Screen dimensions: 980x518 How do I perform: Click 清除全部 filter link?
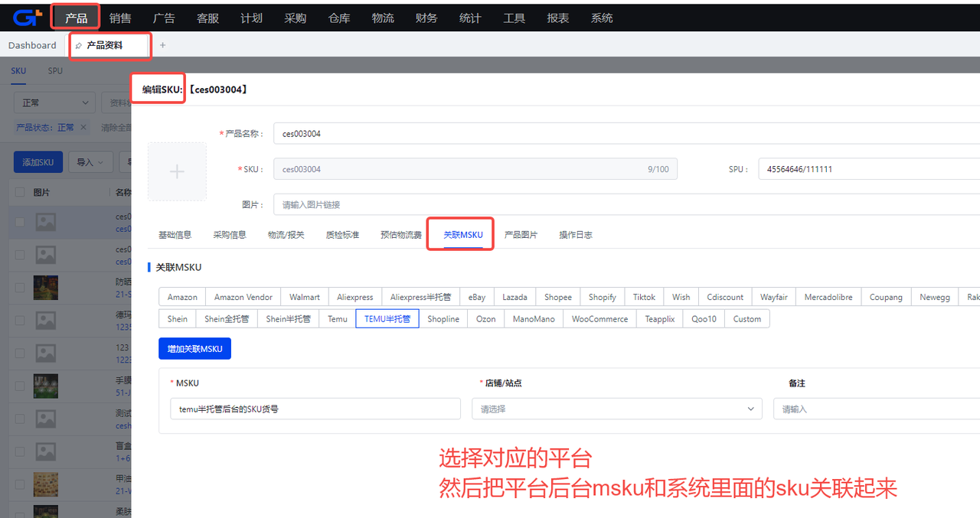click(x=116, y=128)
